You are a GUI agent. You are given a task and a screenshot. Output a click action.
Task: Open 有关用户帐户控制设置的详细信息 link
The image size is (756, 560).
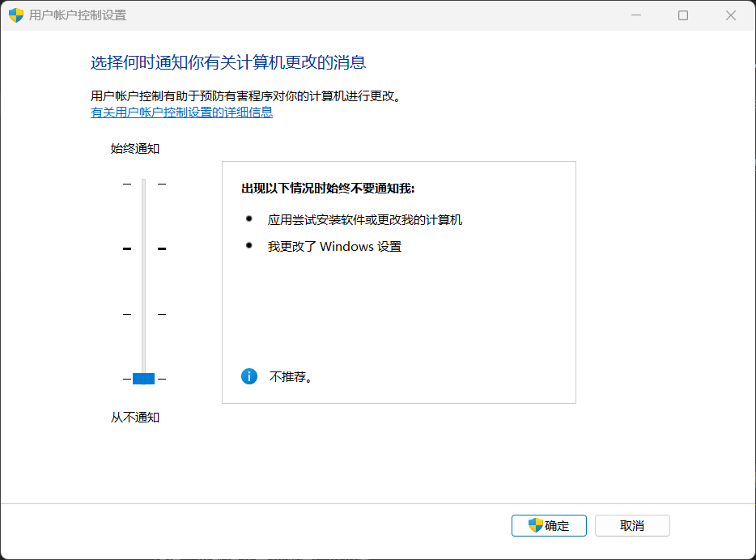pos(182,112)
